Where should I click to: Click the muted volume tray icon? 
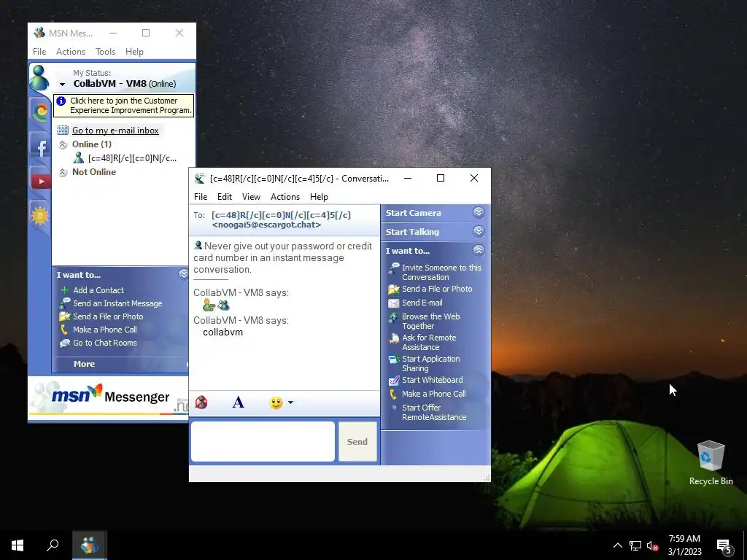tap(653, 545)
